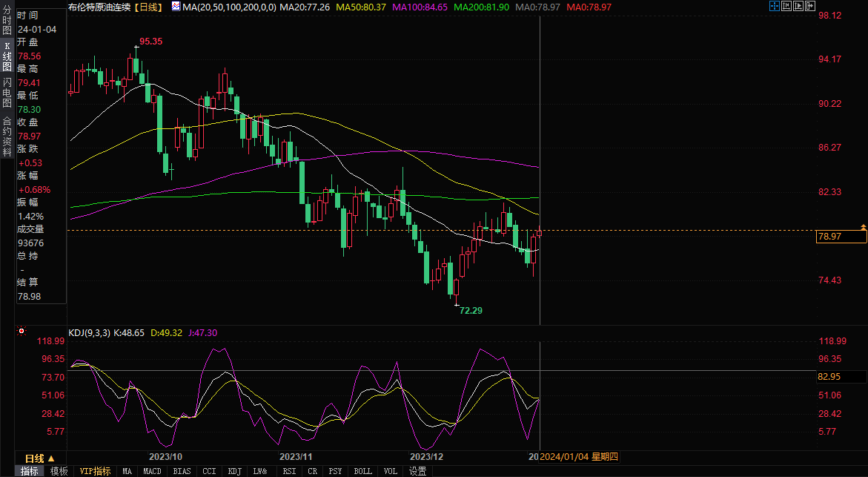This screenshot has height=477, width=868.
Task: Click the 95.35 high price marker
Action: (x=150, y=42)
